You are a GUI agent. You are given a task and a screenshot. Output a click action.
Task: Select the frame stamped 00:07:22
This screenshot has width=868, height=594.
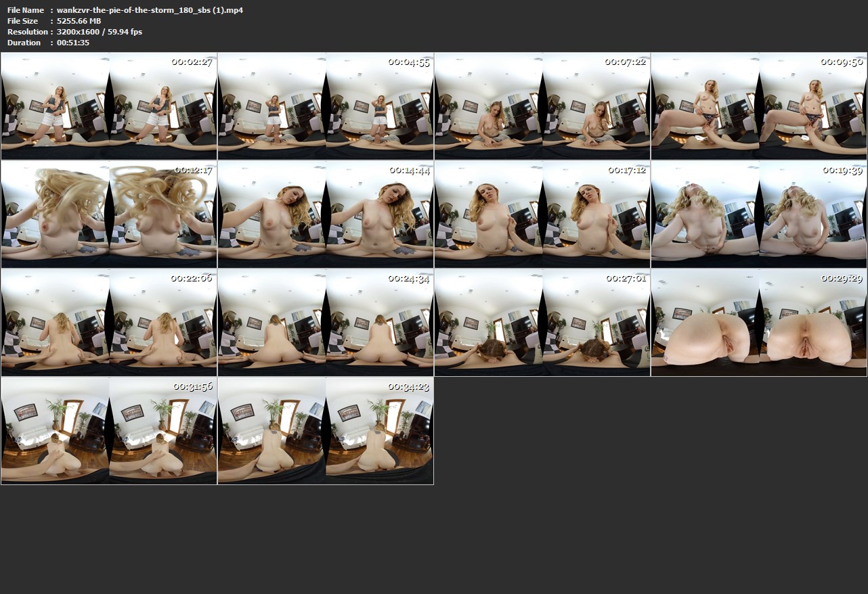pos(542,106)
